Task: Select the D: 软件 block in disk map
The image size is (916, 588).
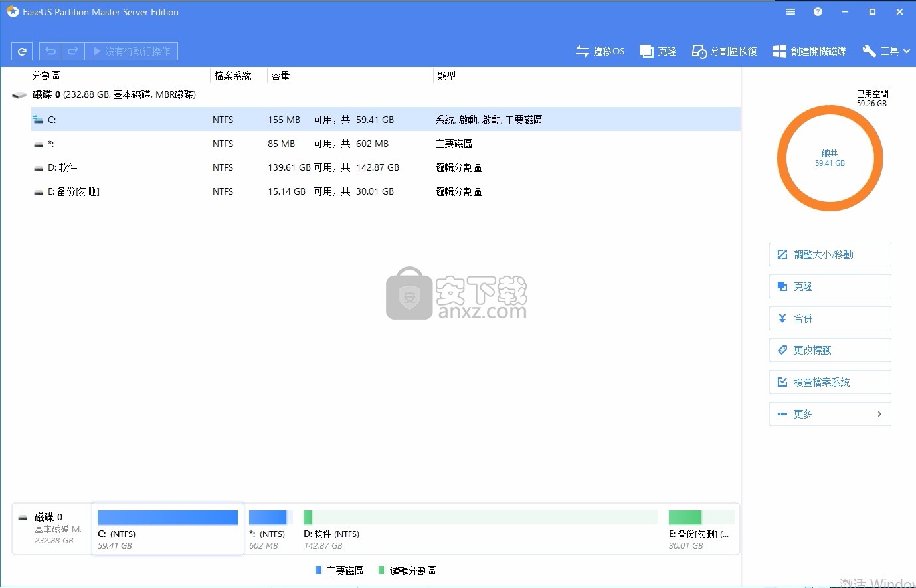Action: (x=481, y=529)
